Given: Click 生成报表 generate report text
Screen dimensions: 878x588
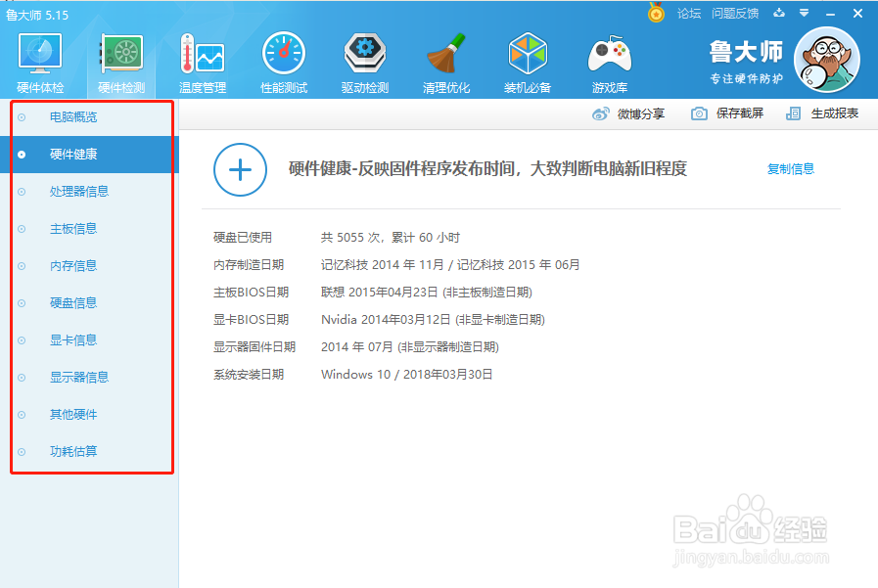Looking at the screenshot, I should [x=835, y=113].
